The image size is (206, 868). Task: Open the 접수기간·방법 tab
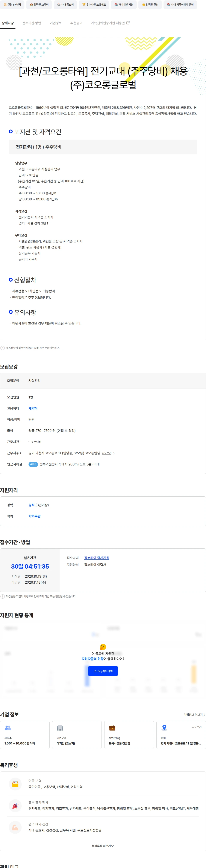point(32,23)
